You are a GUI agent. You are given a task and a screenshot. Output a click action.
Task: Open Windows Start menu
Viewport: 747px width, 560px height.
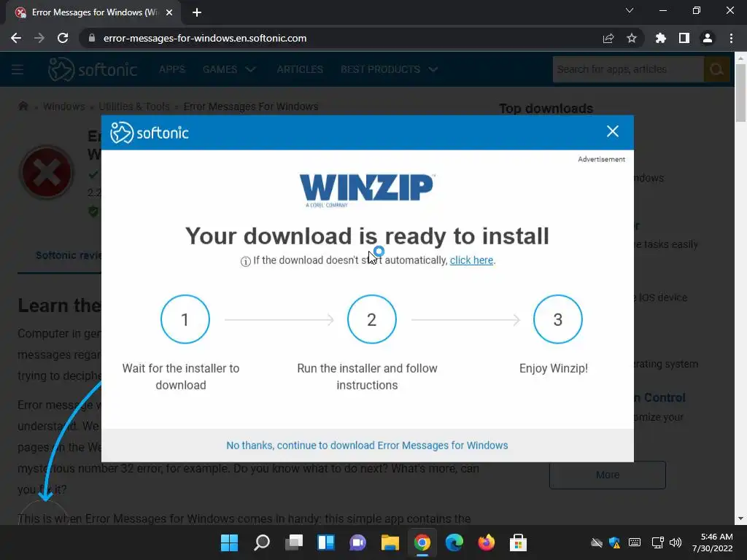(229, 542)
